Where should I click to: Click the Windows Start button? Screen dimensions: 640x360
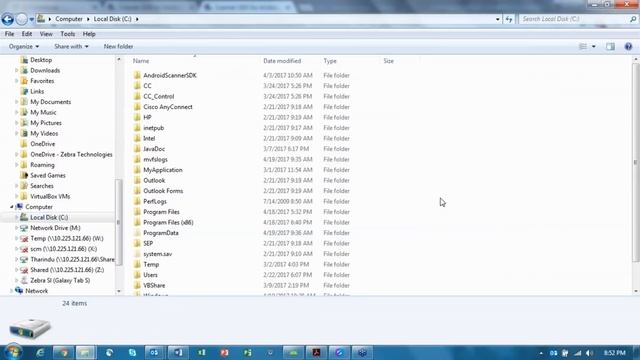click(13, 352)
